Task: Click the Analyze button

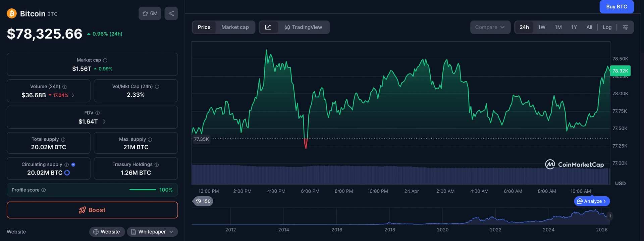Action: coord(592,201)
